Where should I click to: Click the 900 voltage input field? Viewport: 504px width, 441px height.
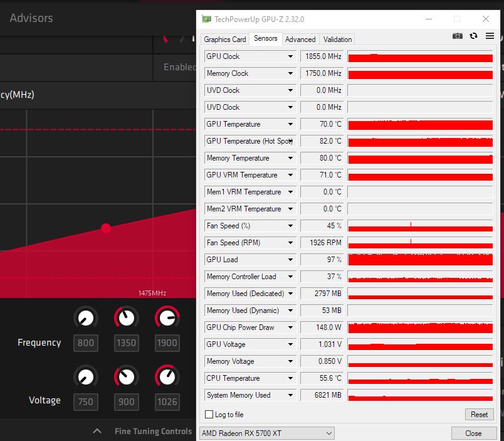127,401
